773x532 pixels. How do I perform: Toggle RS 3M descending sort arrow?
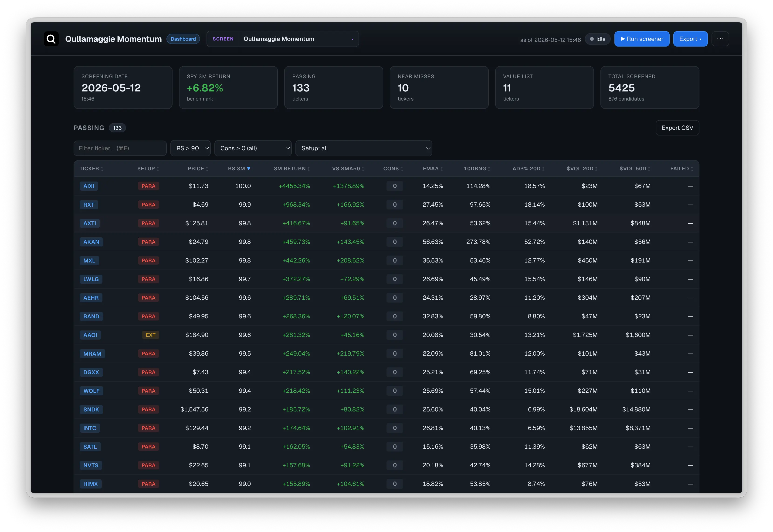coord(248,169)
